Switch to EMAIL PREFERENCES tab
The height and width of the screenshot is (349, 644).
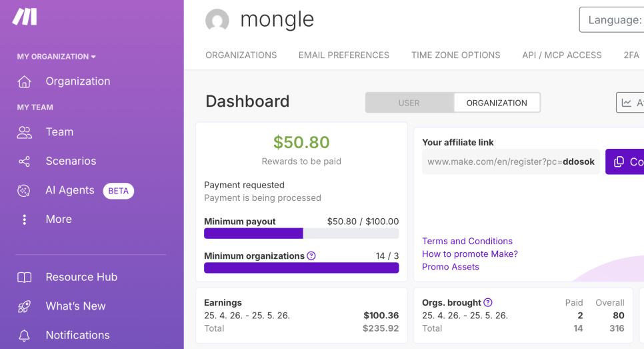(344, 55)
